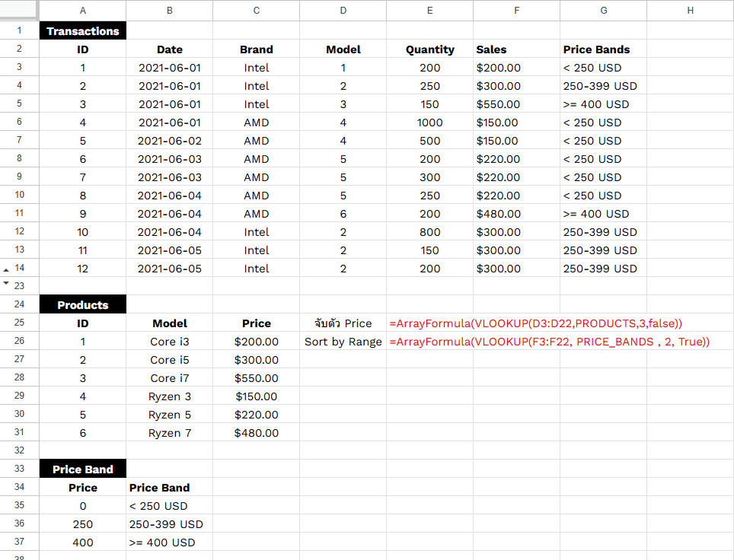Click the Sales heading cell

coord(515,49)
